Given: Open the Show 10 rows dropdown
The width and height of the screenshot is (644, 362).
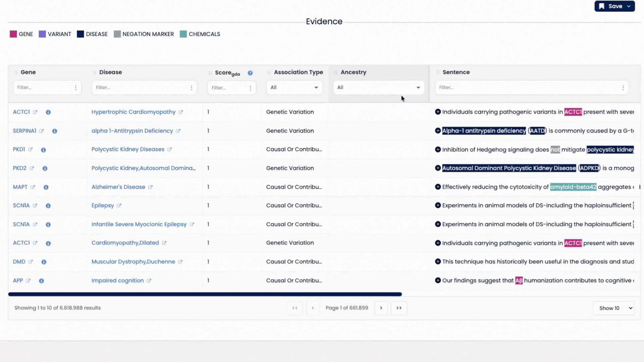Looking at the screenshot, I should pos(613,308).
